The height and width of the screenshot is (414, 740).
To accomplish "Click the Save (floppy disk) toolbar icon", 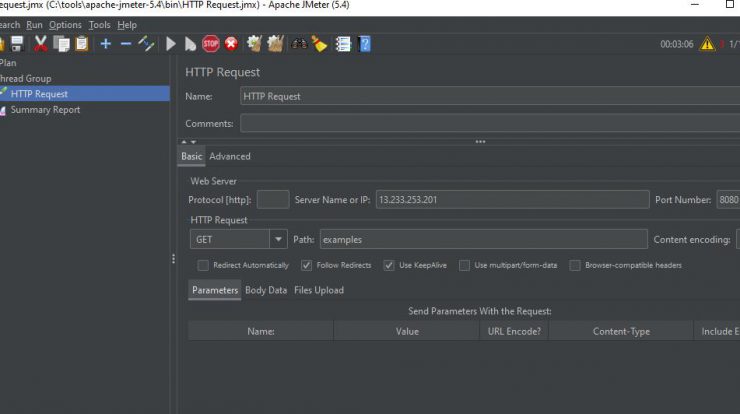I will (17, 44).
